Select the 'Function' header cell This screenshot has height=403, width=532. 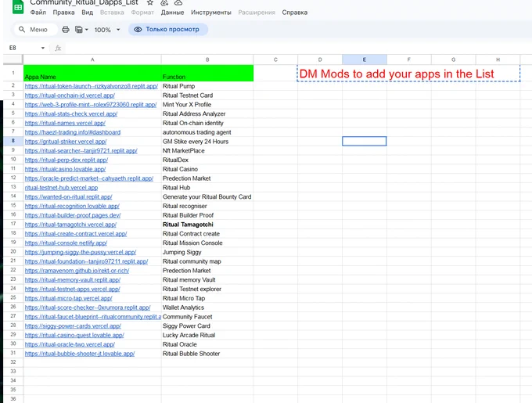coord(207,73)
